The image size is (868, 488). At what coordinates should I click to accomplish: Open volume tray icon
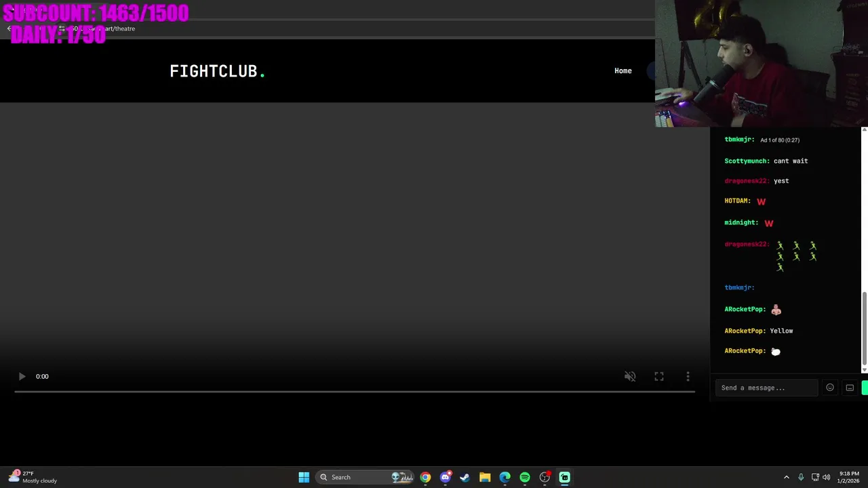[x=827, y=477]
